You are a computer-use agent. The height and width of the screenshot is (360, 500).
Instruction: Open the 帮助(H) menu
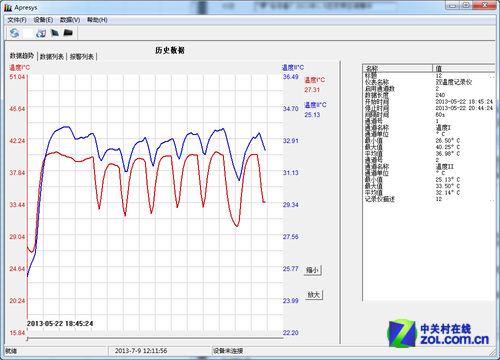(97, 20)
